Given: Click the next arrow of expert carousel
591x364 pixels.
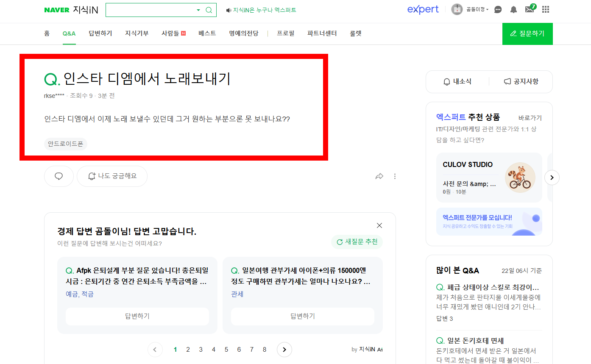Looking at the screenshot, I should click(x=552, y=178).
